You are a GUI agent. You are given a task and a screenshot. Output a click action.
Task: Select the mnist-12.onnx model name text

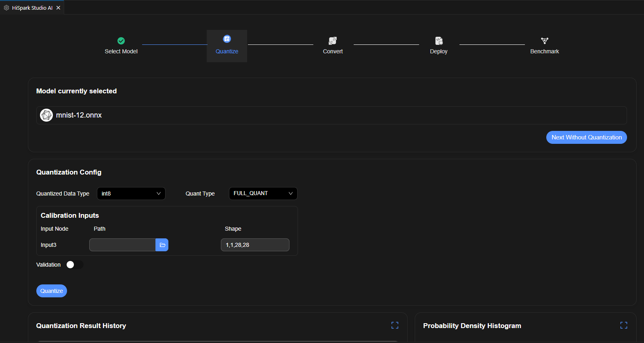click(x=79, y=115)
